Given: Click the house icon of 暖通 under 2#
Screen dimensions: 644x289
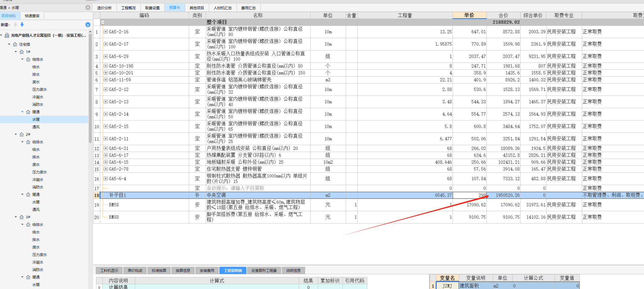Looking at the screenshot, I should click(x=28, y=195).
